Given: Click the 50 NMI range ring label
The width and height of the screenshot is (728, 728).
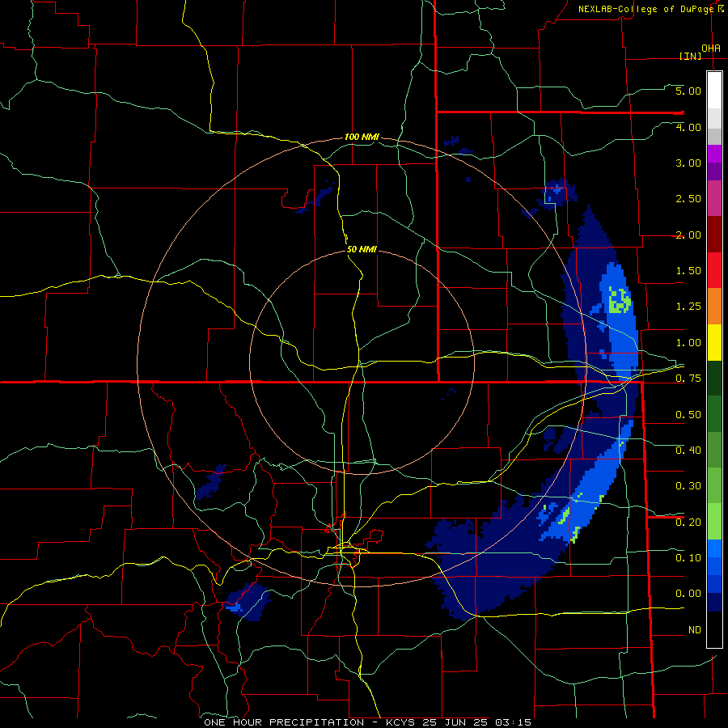Looking at the screenshot, I should (362, 249).
